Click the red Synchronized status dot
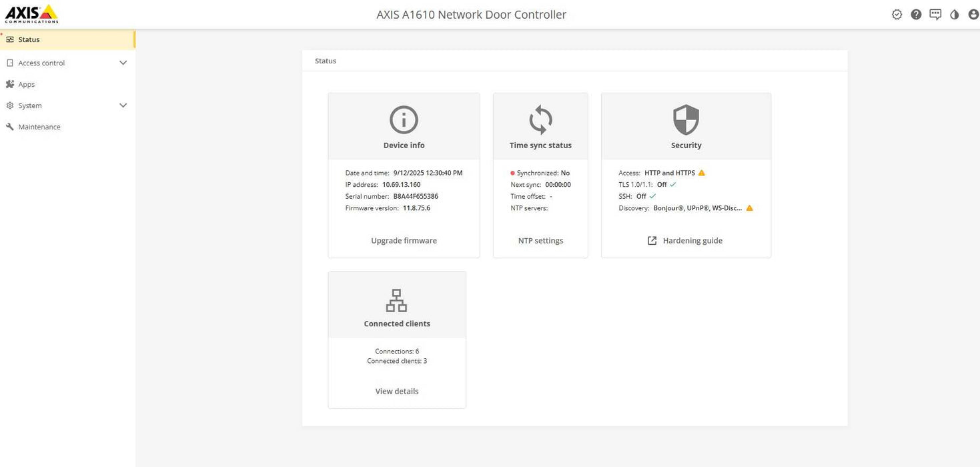 (x=513, y=173)
